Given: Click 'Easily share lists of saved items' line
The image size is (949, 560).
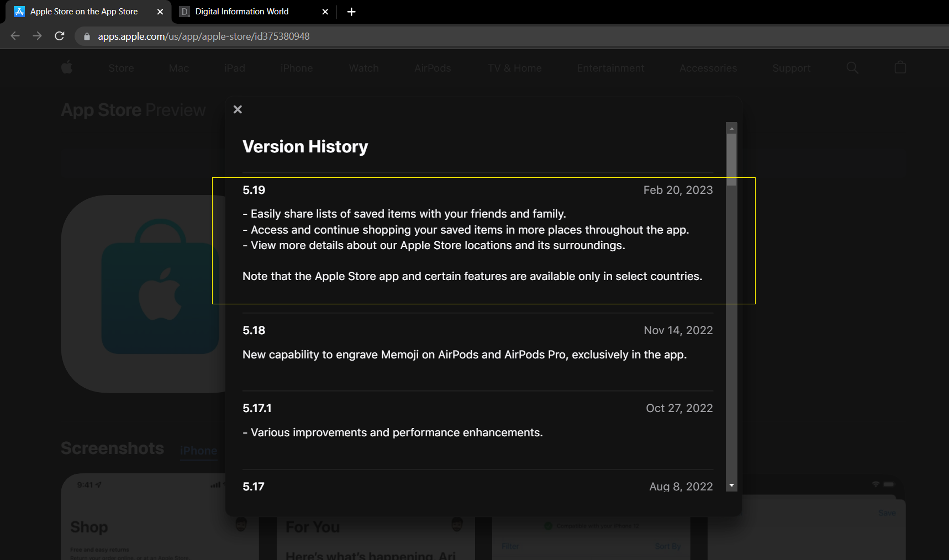Looking at the screenshot, I should [404, 214].
